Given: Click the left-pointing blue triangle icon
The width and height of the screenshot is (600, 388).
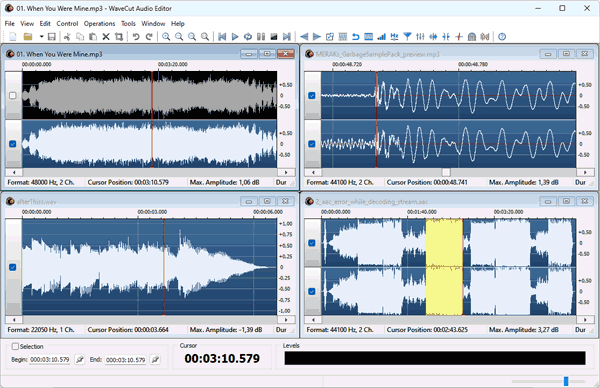Looking at the screenshot, I should point(304,37).
